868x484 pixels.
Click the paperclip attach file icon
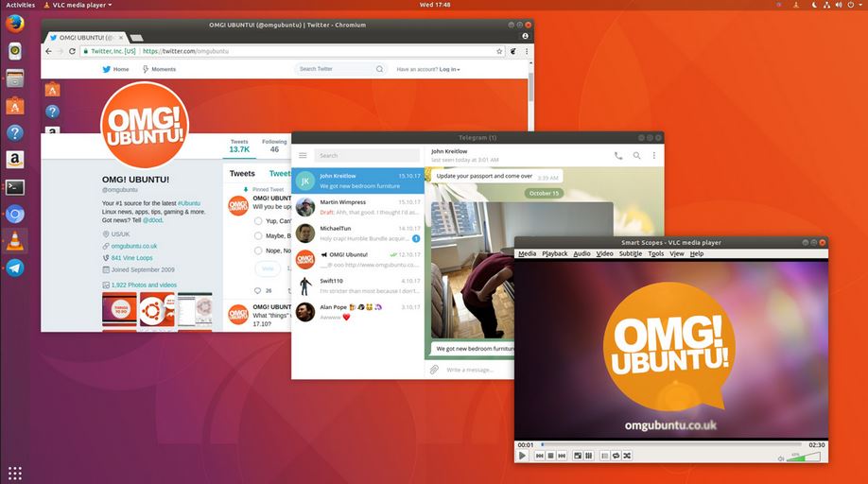[434, 370]
